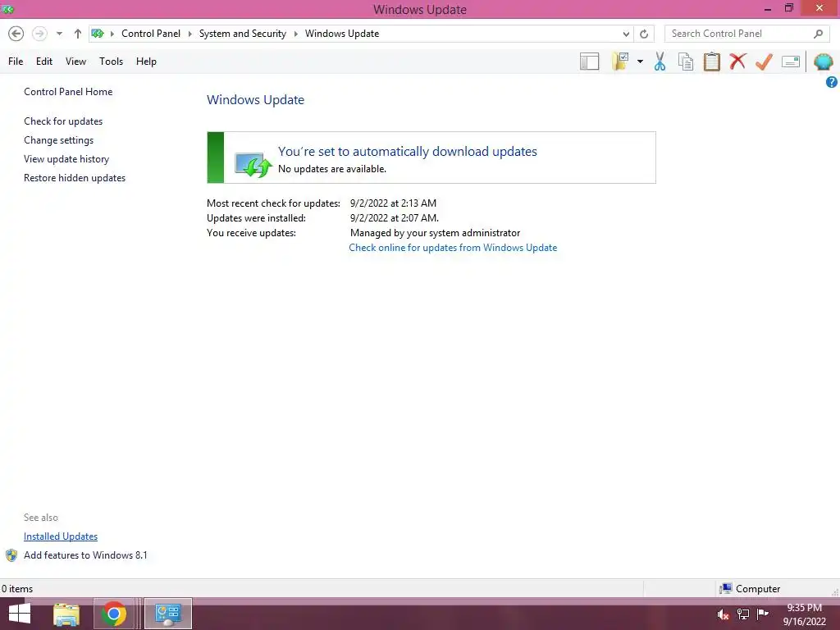
Task: Click the Properties toolbar icon
Action: 791,62
